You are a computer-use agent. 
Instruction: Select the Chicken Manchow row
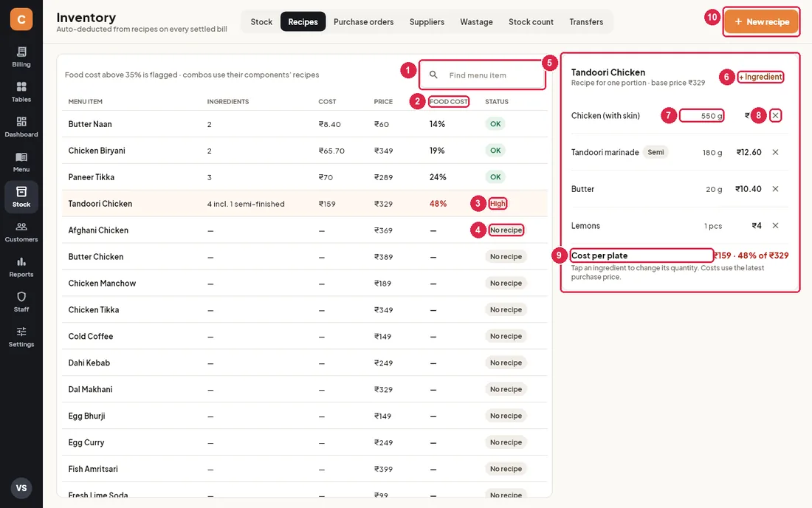click(x=304, y=284)
